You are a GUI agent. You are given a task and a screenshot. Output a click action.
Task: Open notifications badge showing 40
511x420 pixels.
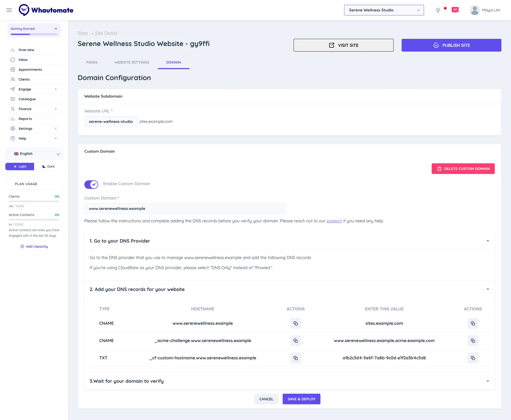coord(455,10)
